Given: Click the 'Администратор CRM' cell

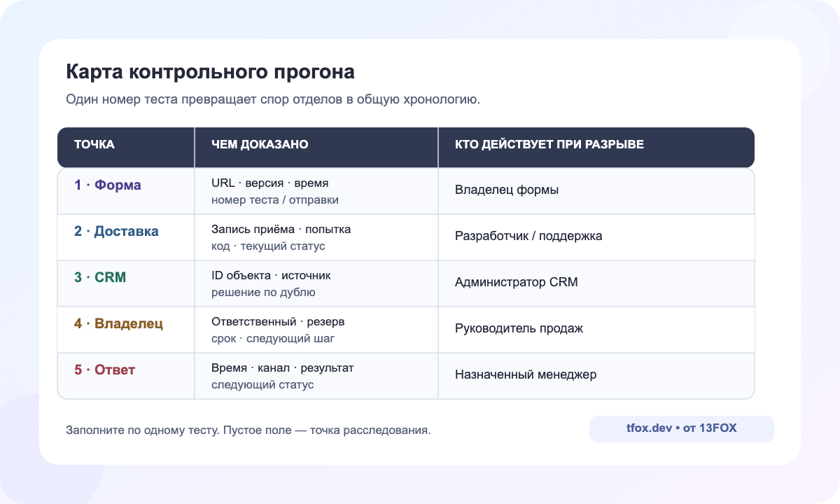Looking at the screenshot, I should (x=596, y=283).
